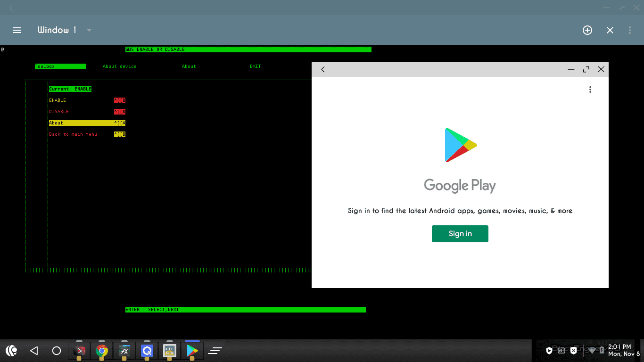Close the current terminal window with X icon
This screenshot has width=644, height=362.
coord(610,30)
